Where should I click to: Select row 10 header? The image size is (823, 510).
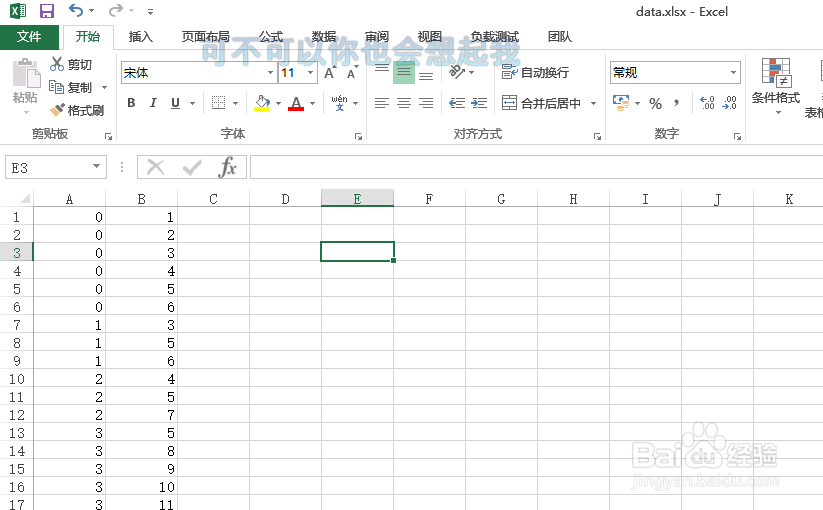click(x=16, y=379)
